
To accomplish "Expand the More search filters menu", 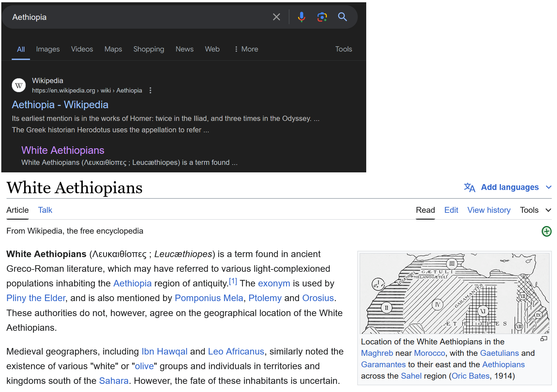I will click(x=247, y=49).
